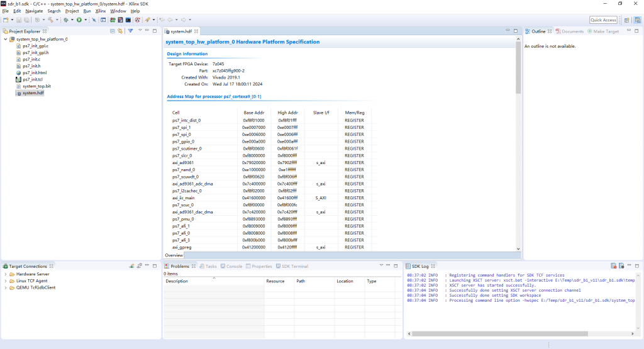Switch to the Tasks tab

208,266
